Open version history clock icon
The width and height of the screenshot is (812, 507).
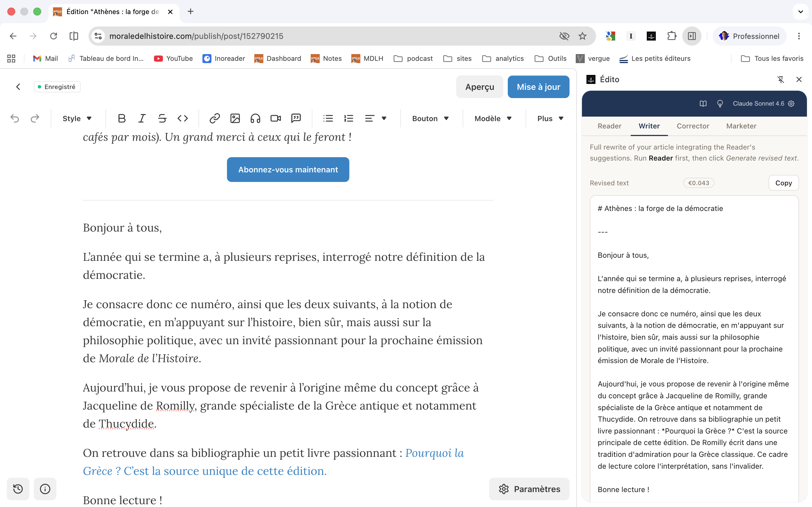[x=18, y=489]
